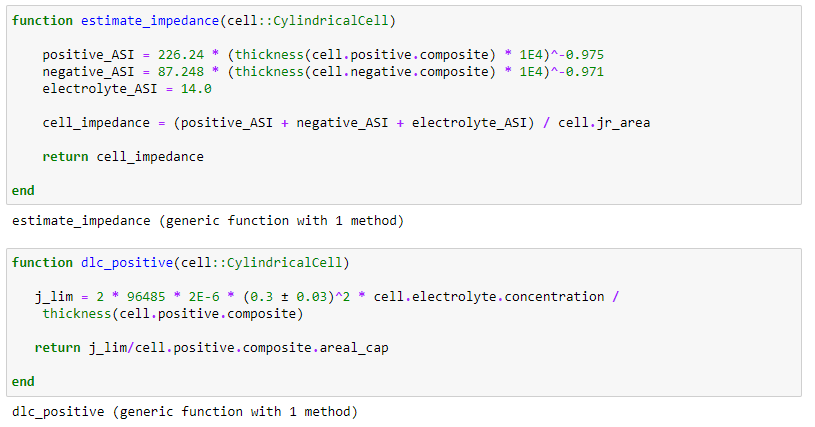Image resolution: width=815 pixels, height=427 pixels.
Task: Click thickness(cell.positive.composite) continuation line
Action: (x=173, y=314)
